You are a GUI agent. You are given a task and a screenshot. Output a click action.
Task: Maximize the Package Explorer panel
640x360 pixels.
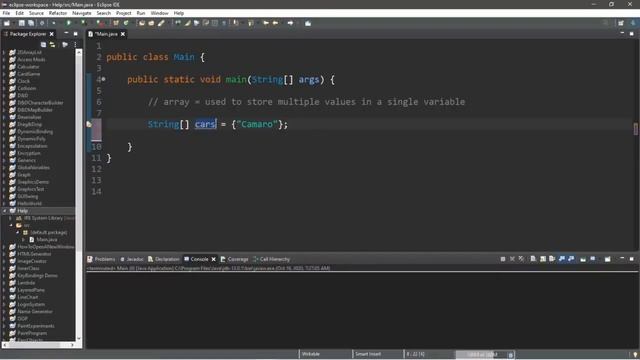[76, 33]
